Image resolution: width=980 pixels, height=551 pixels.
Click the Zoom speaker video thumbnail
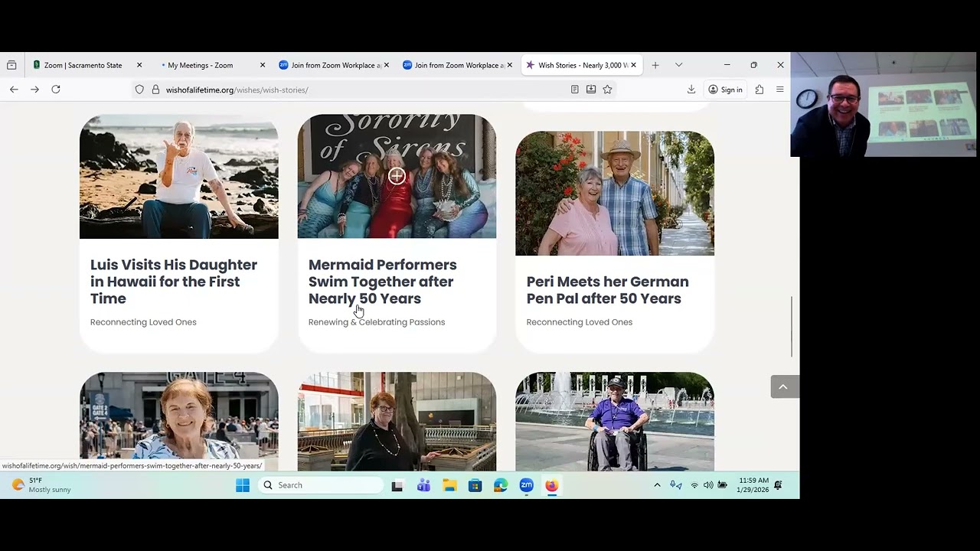[885, 105]
